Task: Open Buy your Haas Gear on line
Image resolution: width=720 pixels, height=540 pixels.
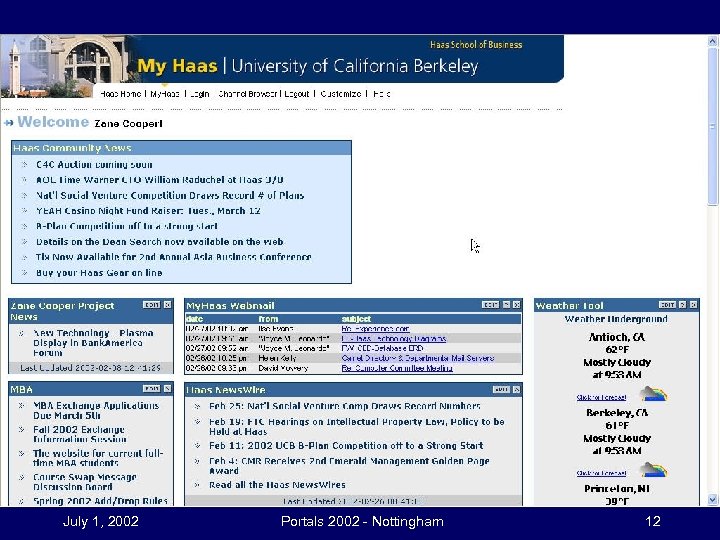Action: [x=99, y=273]
